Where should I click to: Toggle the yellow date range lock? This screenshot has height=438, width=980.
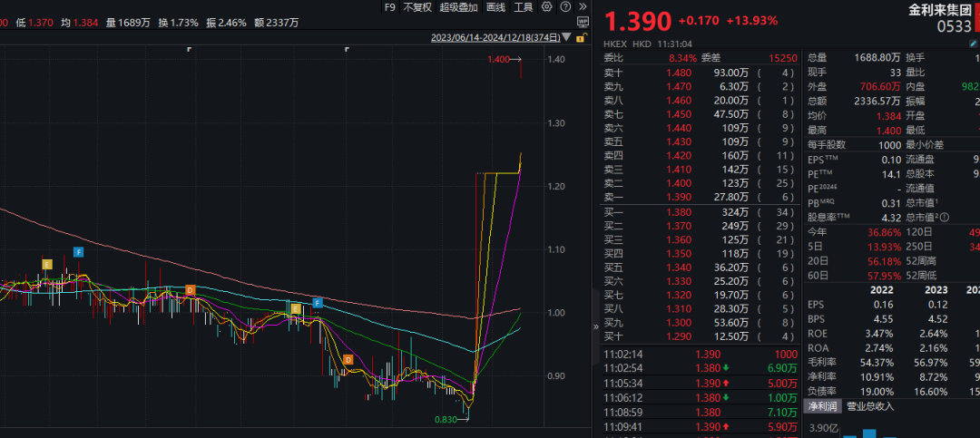pos(580,38)
